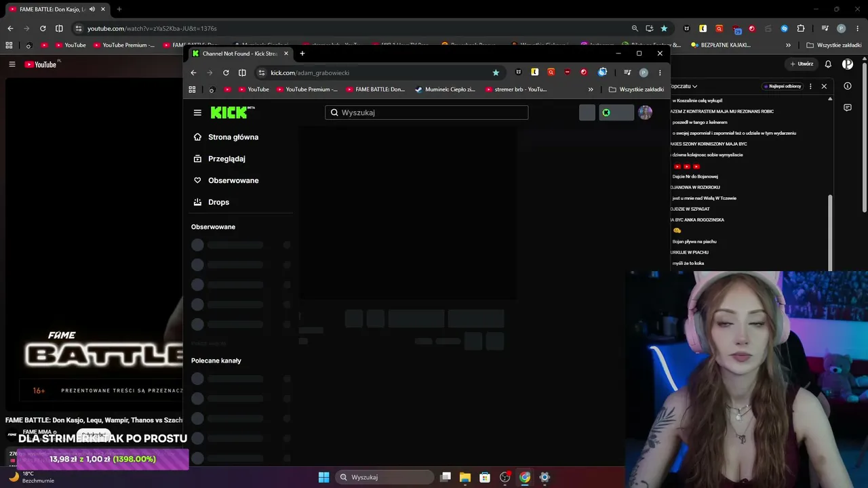868x488 pixels.
Task: Open the 'Najlepsi odbiorcy' chat filter
Action: [x=783, y=86]
